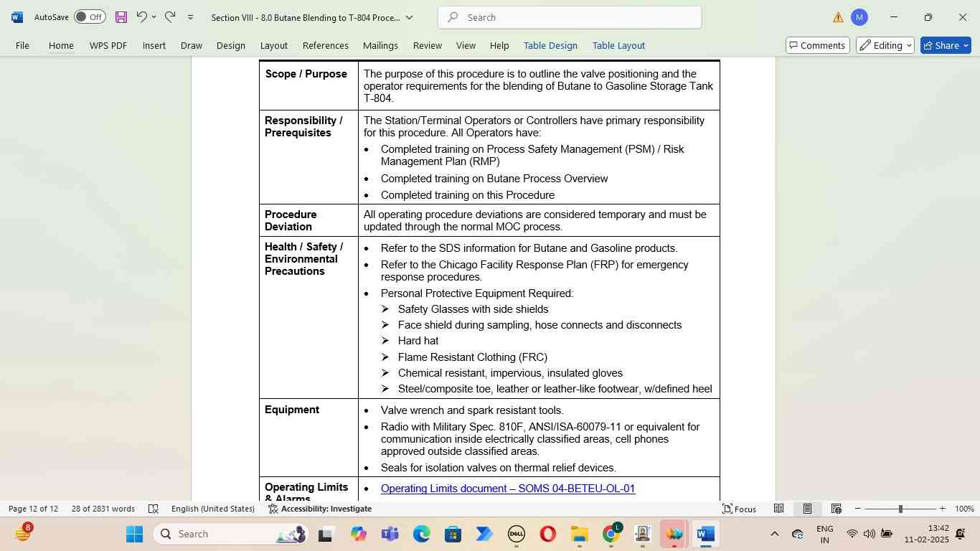
Task: Open the Editing mode dropdown
Action: pyautogui.click(x=885, y=45)
